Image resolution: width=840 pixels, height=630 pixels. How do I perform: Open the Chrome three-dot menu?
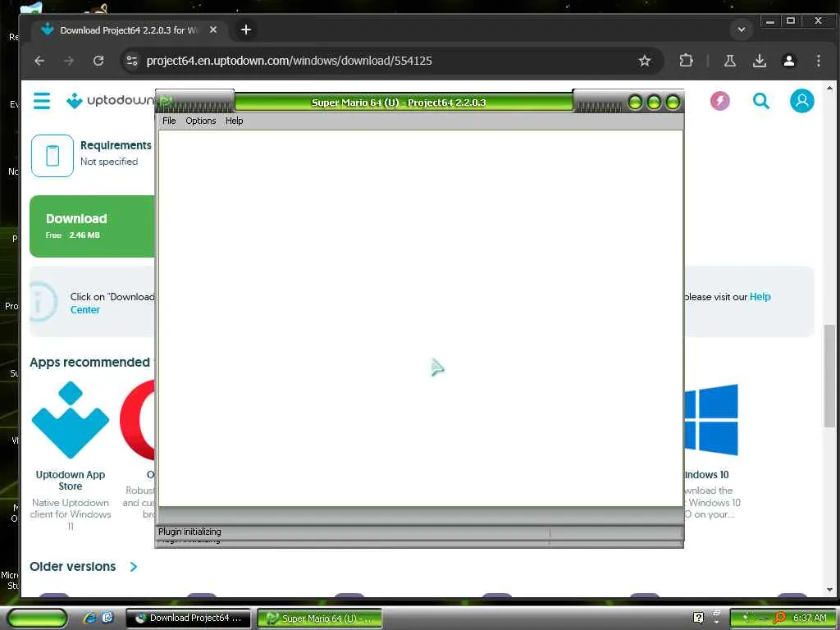click(818, 61)
